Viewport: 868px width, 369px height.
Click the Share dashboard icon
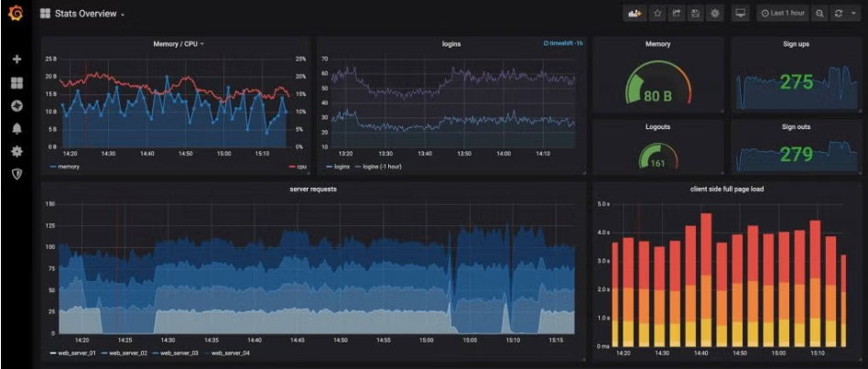pos(677,14)
